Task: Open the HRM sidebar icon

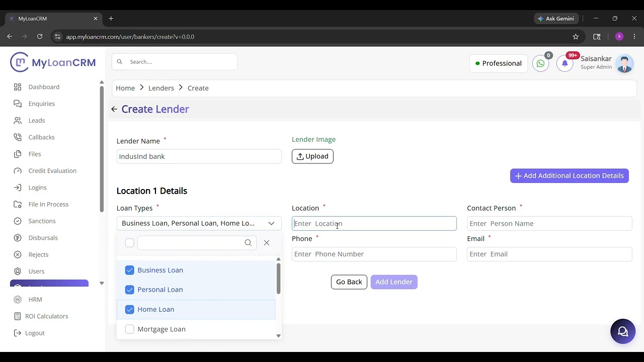Action: point(18,299)
